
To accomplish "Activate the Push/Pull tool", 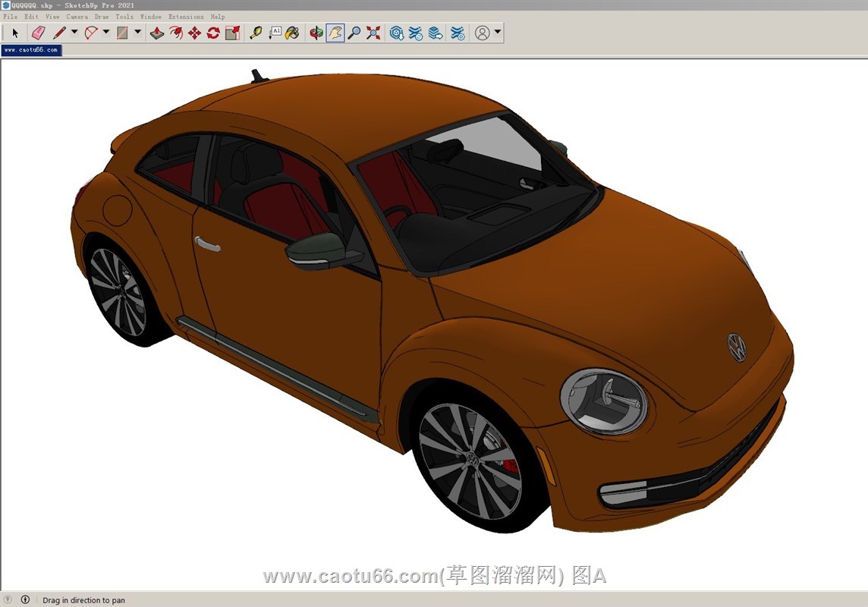I will pyautogui.click(x=157, y=33).
